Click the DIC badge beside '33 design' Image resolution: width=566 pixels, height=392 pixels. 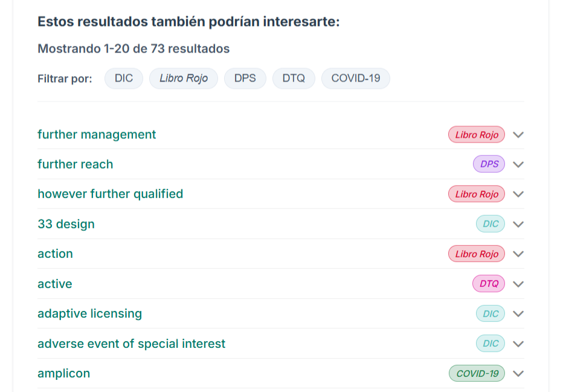[490, 224]
